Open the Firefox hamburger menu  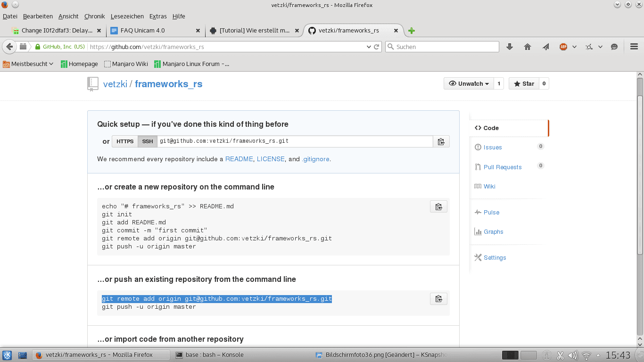coord(634,47)
